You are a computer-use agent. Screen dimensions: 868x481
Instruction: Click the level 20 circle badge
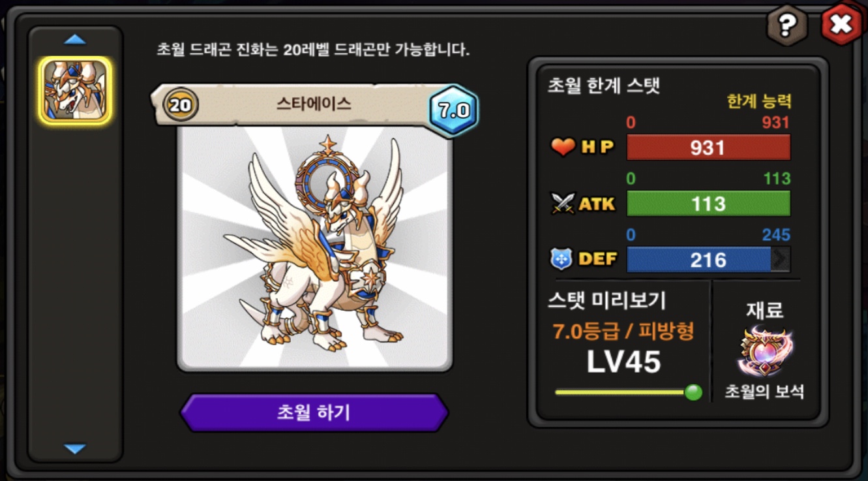180,104
